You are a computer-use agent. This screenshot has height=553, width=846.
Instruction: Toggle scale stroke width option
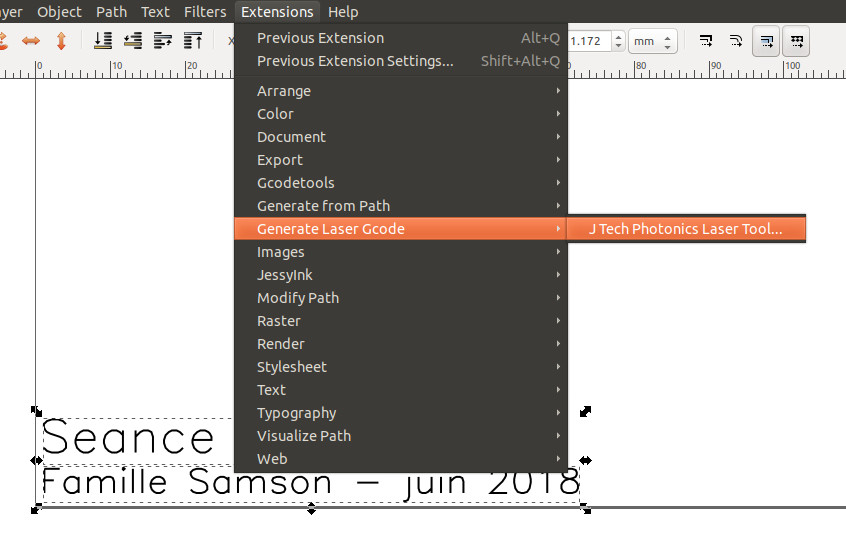(706, 41)
